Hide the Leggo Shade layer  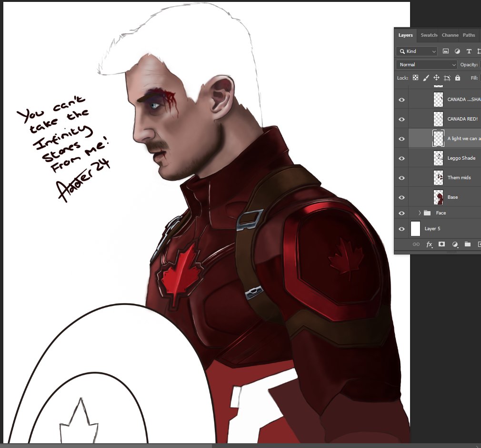click(x=401, y=158)
